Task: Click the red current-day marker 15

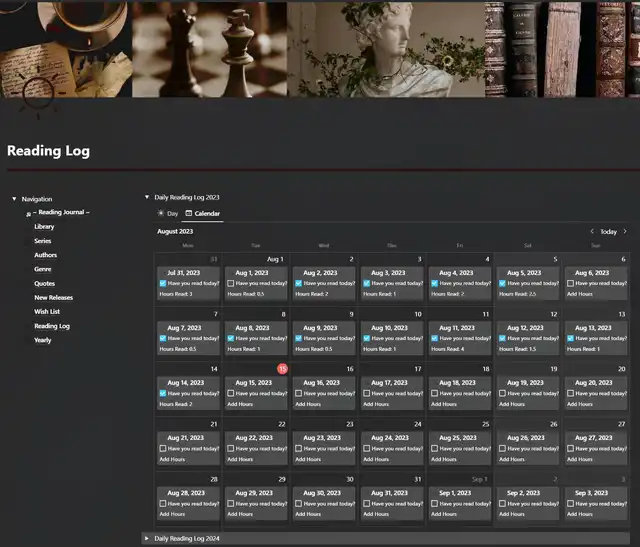Action: coord(282,369)
